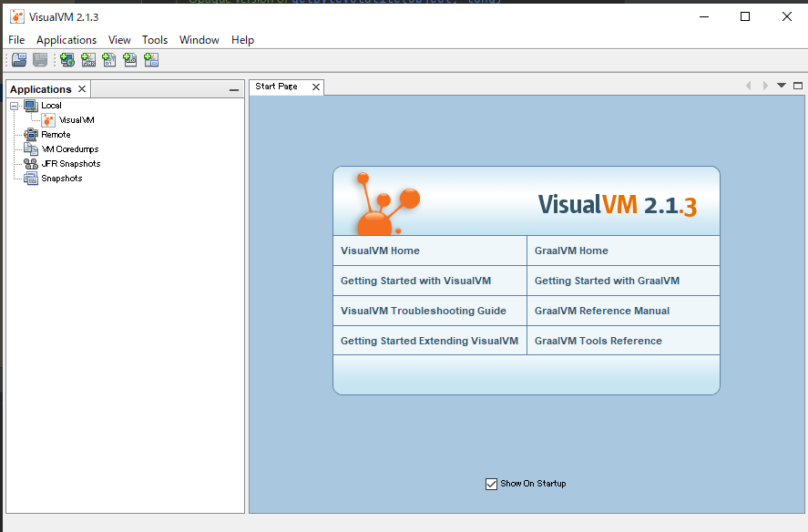
Task: Close the Applications panel tab
Action: [x=81, y=88]
